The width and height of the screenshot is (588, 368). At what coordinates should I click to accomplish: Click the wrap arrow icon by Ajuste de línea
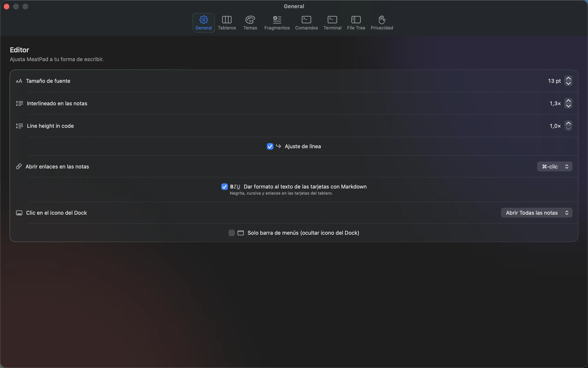point(278,146)
